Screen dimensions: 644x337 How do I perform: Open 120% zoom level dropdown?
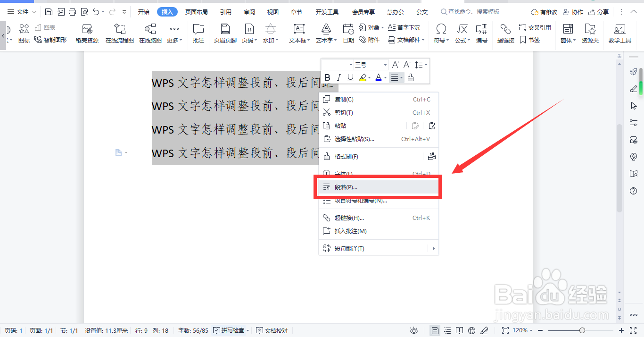(523, 330)
